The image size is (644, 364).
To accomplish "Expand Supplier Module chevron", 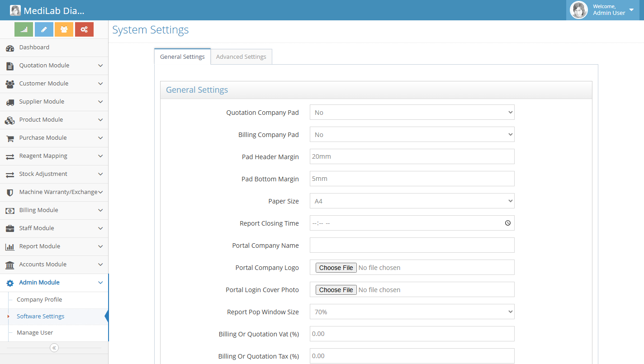I will (x=100, y=102).
